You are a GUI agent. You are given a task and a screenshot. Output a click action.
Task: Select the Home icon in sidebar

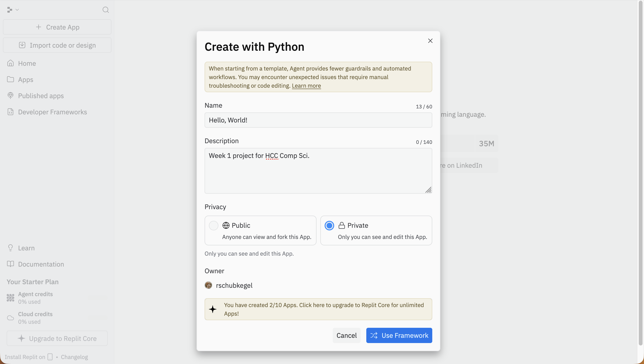coord(10,63)
